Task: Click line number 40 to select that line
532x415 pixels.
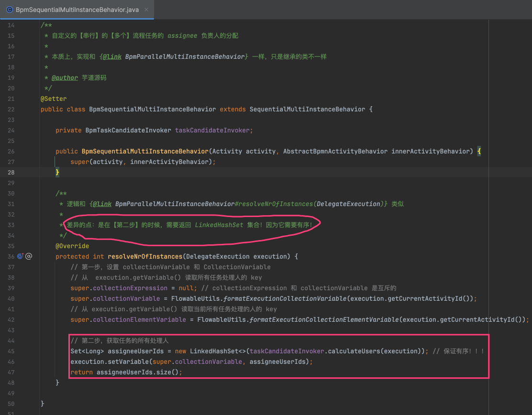Action: tap(11, 298)
